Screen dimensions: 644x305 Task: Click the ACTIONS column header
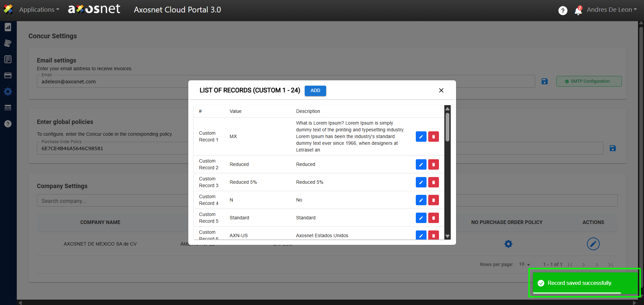click(593, 222)
